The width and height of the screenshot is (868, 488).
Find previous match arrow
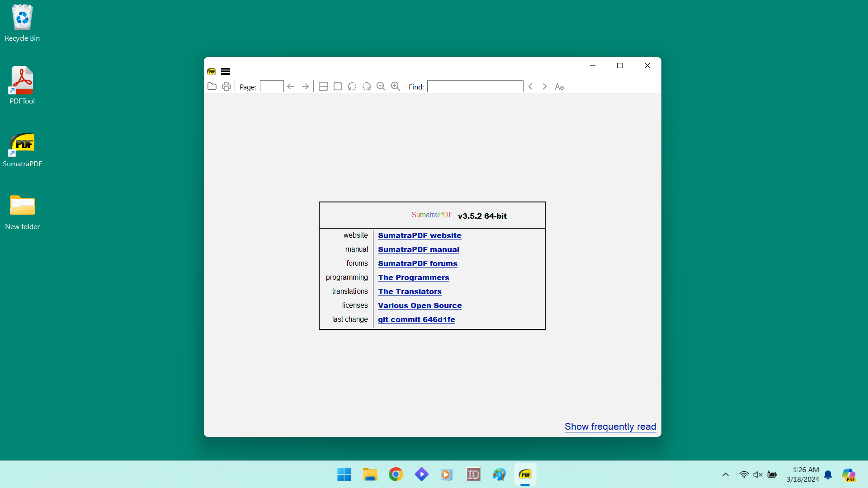(x=530, y=86)
